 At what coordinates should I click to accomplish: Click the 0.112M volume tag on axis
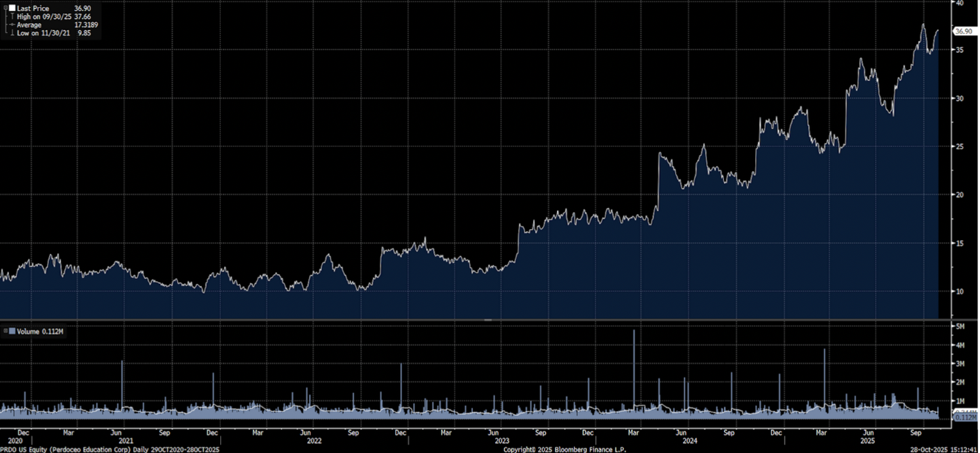coord(965,416)
